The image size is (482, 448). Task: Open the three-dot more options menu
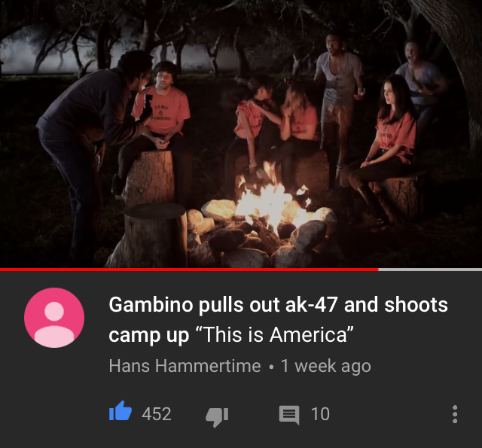[x=455, y=414]
